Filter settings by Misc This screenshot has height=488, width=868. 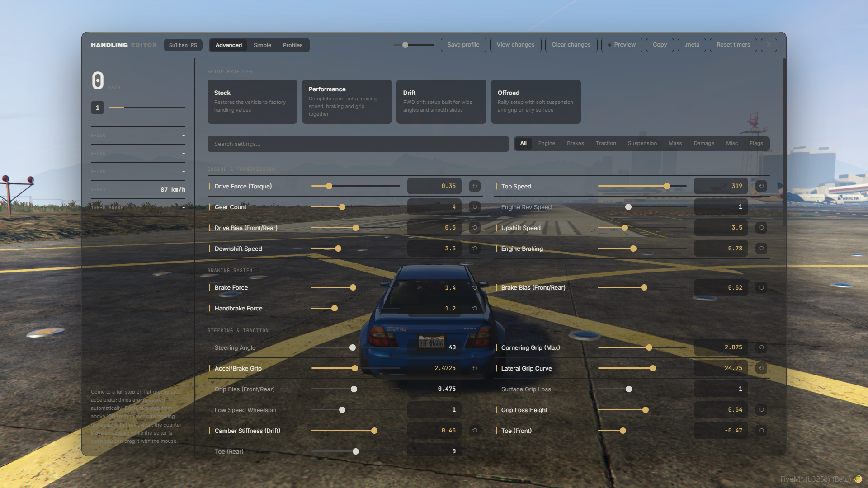pos(732,143)
